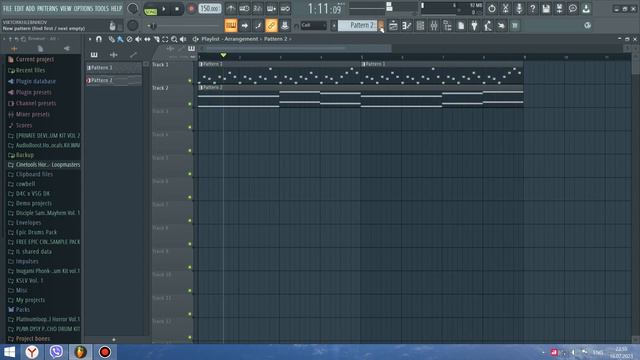Click the Save project floppy icon
Screen dimensions: 640x360
coord(546,9)
